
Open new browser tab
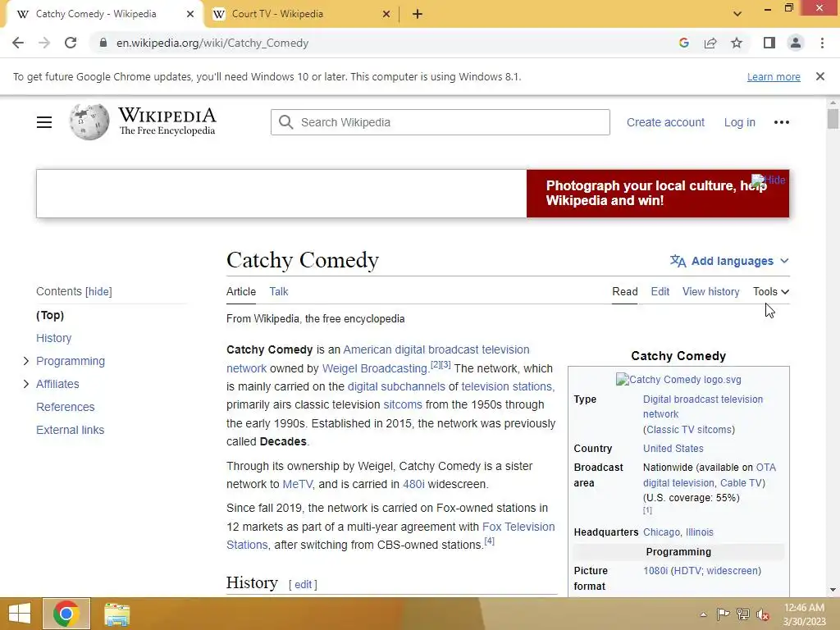[418, 14]
